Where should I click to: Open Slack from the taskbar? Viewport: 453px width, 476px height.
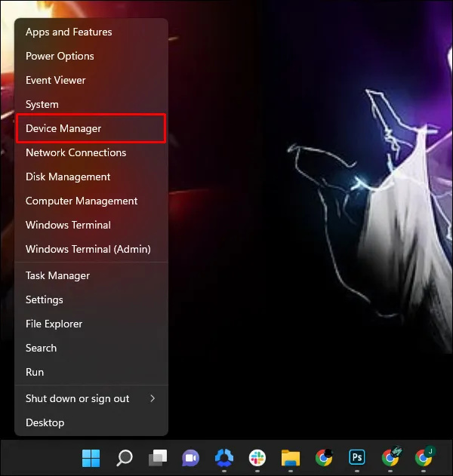coord(257,458)
